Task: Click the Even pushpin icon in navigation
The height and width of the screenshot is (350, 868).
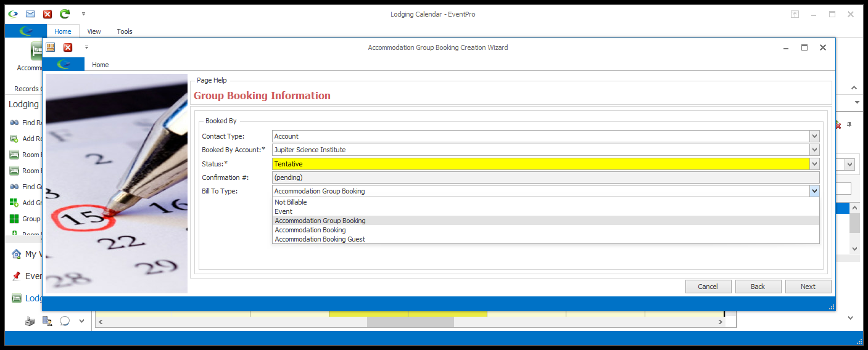Action: 17,276
